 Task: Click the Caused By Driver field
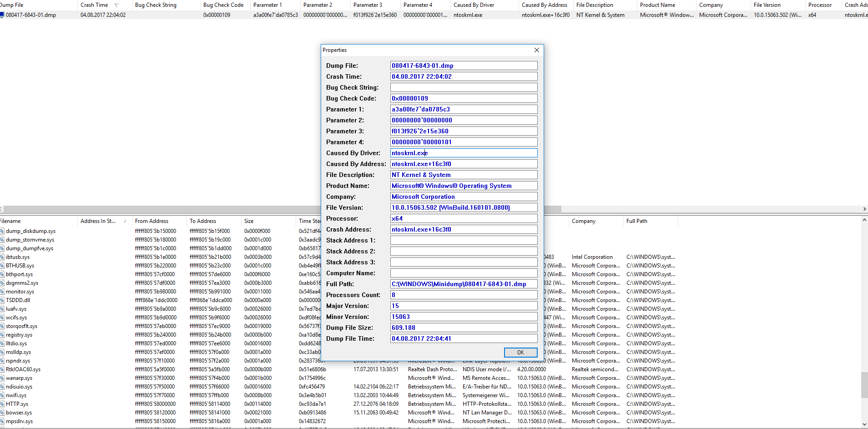point(464,153)
